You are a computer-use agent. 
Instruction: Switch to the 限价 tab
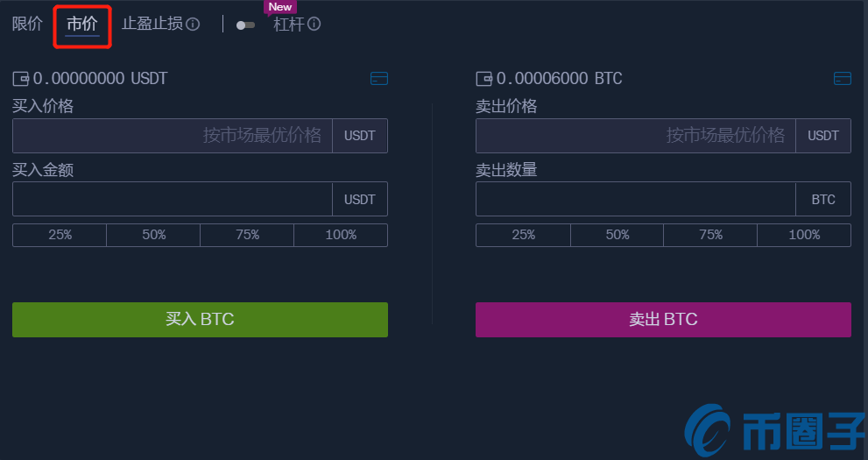pyautogui.click(x=27, y=24)
